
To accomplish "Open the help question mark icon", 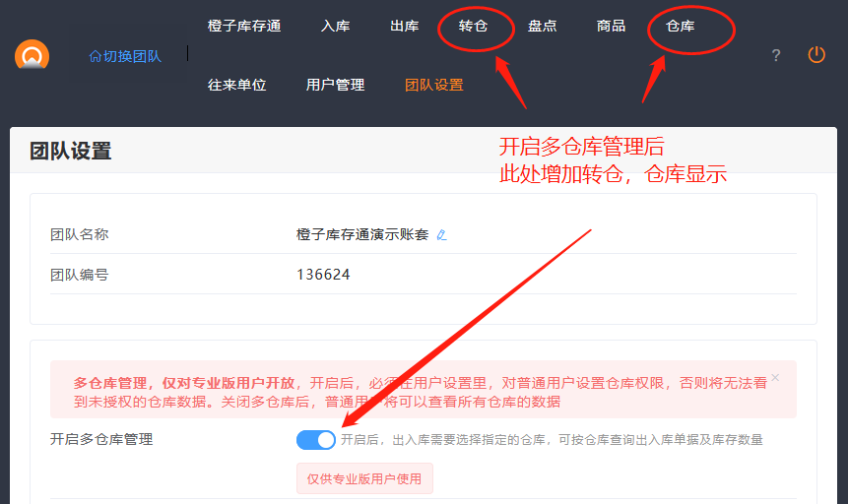I will (776, 55).
